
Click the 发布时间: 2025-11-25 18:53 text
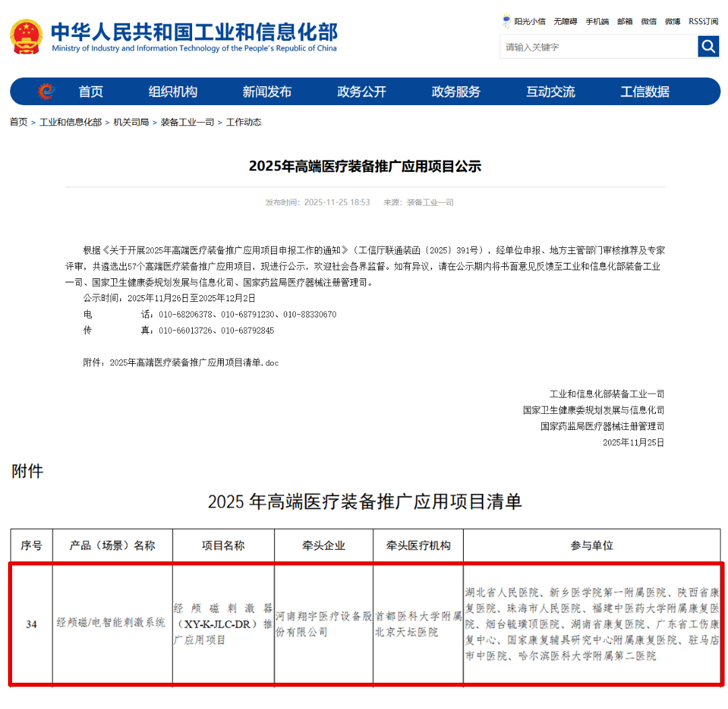click(x=317, y=202)
